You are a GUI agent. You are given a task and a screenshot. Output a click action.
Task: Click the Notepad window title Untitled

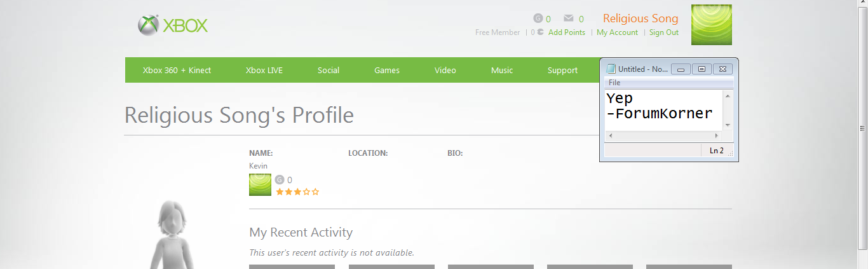(642, 69)
